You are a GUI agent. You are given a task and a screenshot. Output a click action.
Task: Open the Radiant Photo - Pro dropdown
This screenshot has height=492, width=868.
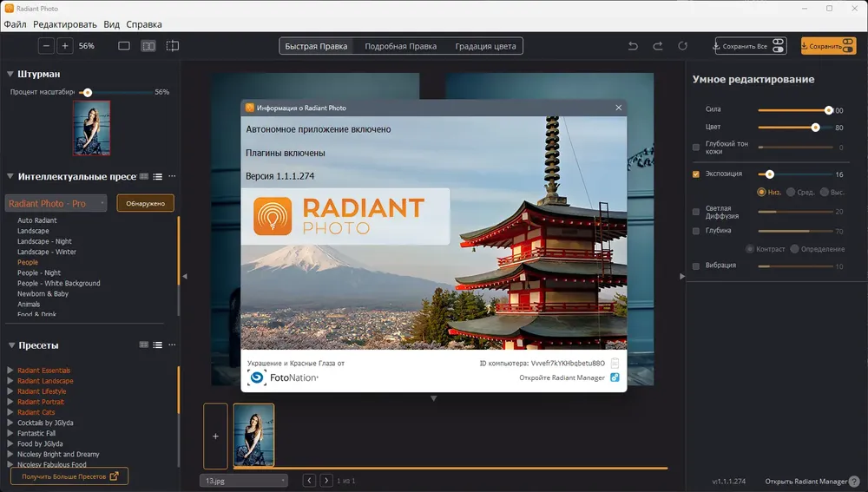(x=56, y=203)
